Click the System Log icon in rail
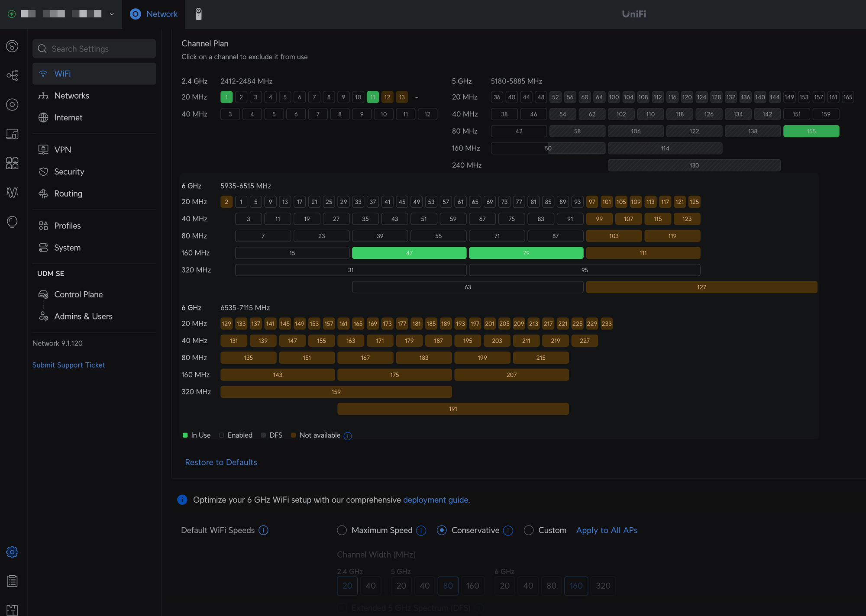The width and height of the screenshot is (866, 616). 12,581
